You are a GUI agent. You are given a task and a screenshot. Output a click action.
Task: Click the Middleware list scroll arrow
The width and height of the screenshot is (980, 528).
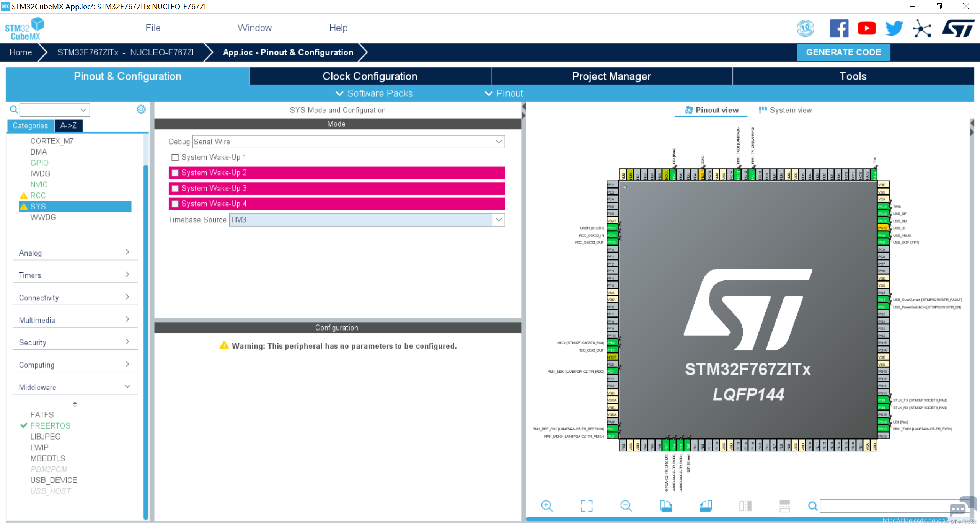75,404
